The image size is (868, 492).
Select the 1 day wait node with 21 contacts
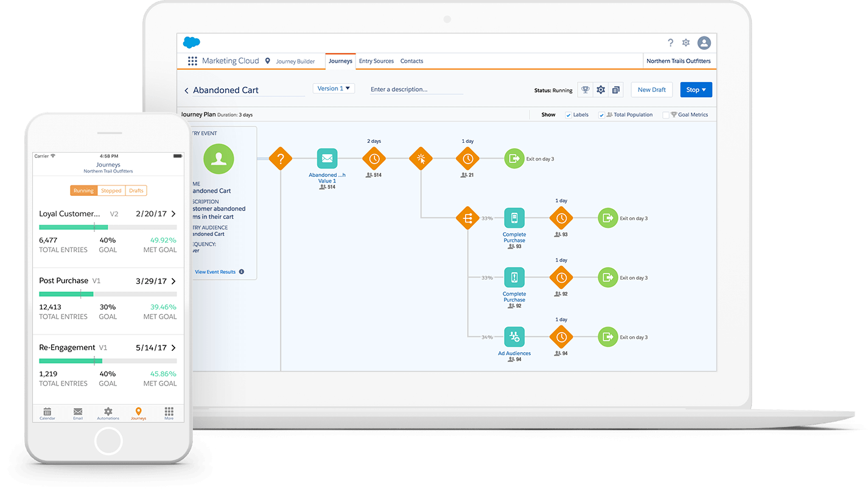(467, 159)
